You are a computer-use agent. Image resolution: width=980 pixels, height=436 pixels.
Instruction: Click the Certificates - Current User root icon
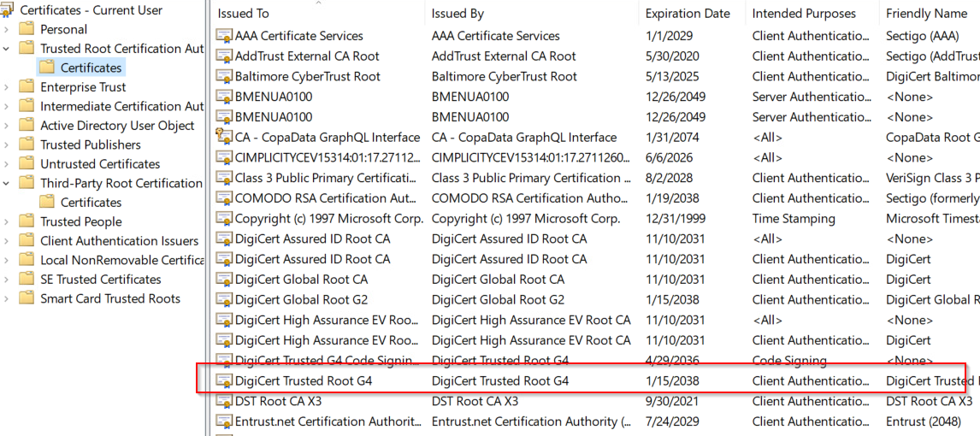(9, 10)
